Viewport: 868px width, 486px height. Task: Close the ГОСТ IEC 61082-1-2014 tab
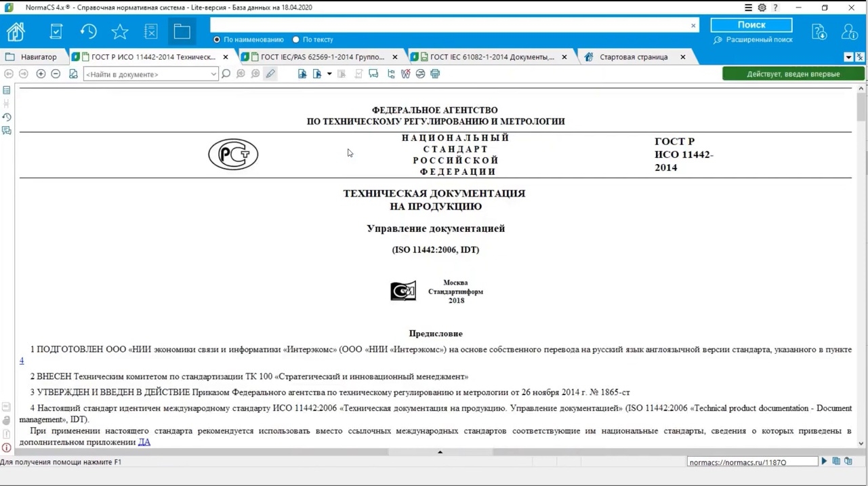point(564,57)
